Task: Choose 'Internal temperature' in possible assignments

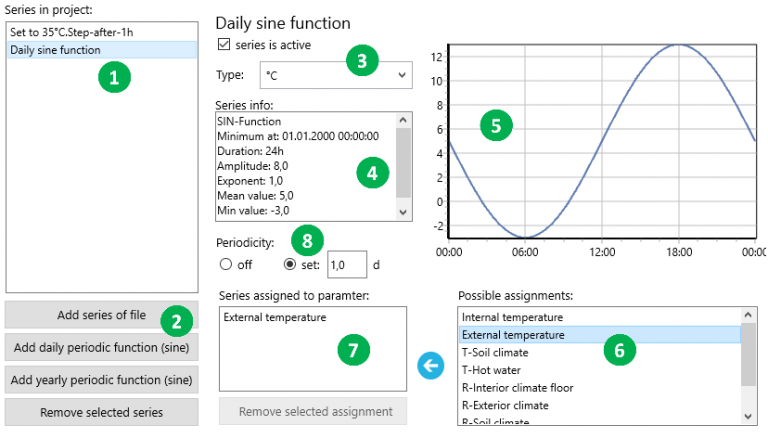Action: click(x=514, y=317)
